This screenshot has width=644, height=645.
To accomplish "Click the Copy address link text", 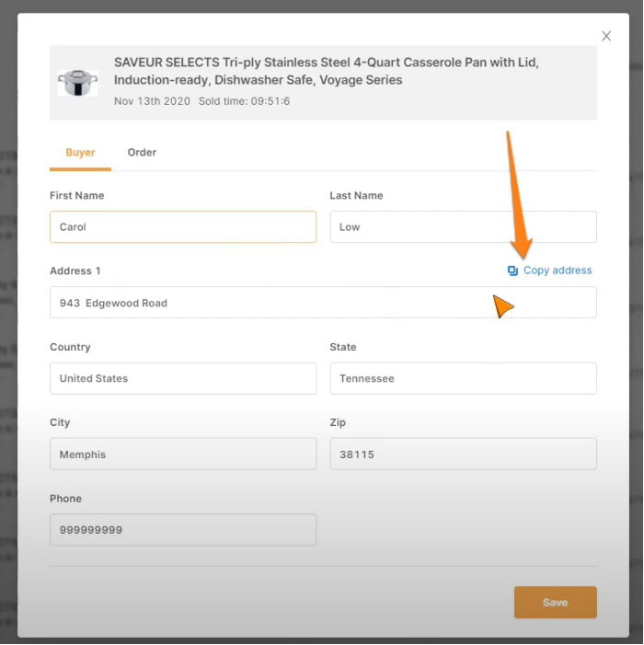I will click(x=558, y=271).
